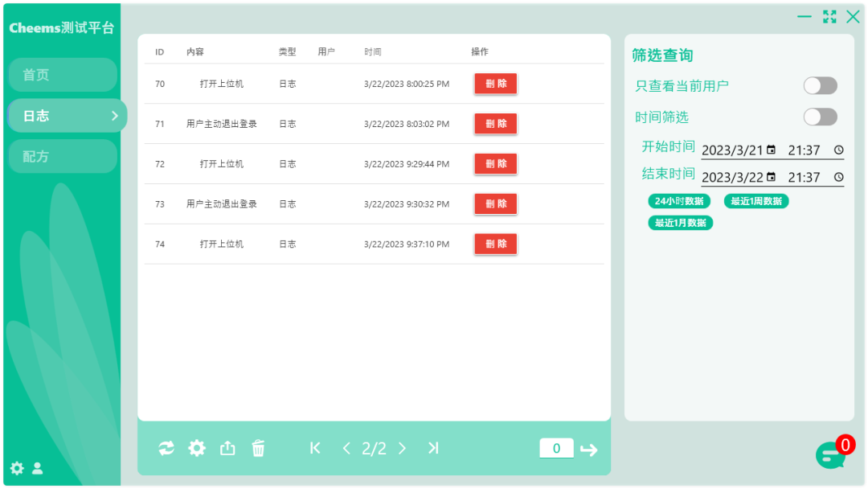Select the 24小时数据 quick filter
Viewport: 868px width, 489px height.
(679, 201)
